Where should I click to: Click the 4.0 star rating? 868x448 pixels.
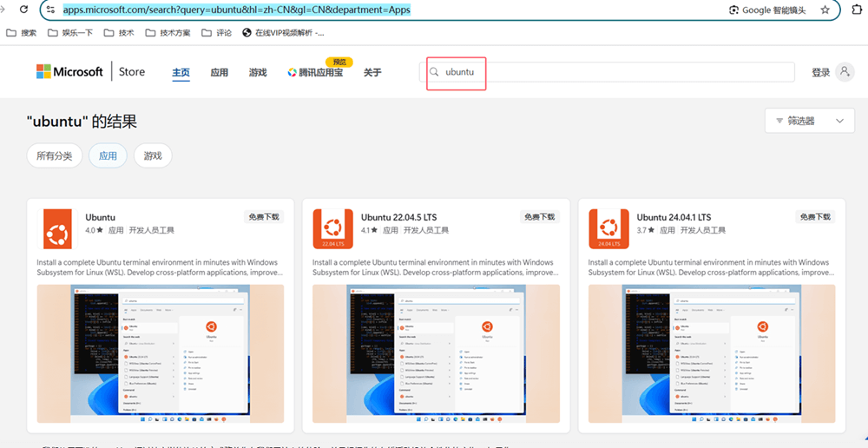pos(94,230)
